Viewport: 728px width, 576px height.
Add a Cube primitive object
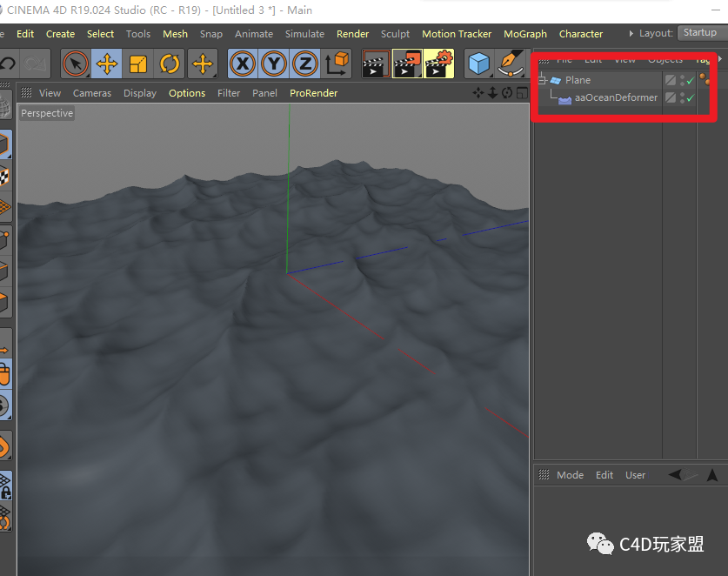pyautogui.click(x=478, y=64)
